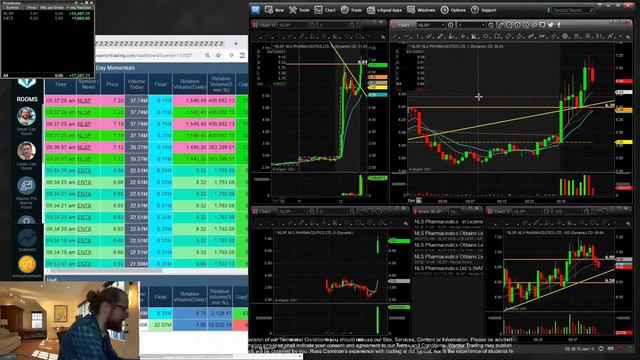Select the ellipse drawing tool in main chart
640x360 pixels.
(486, 36)
